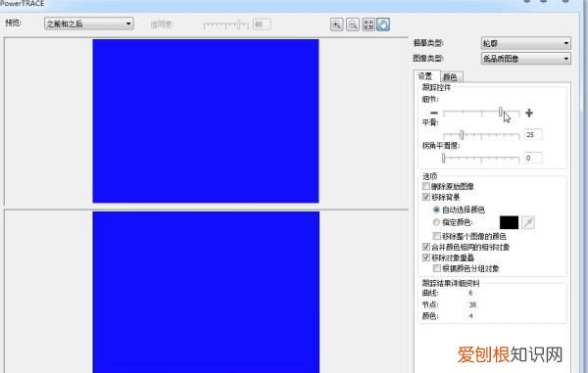Click the zoom out magnifier icon
The image size is (588, 373).
coord(353,24)
